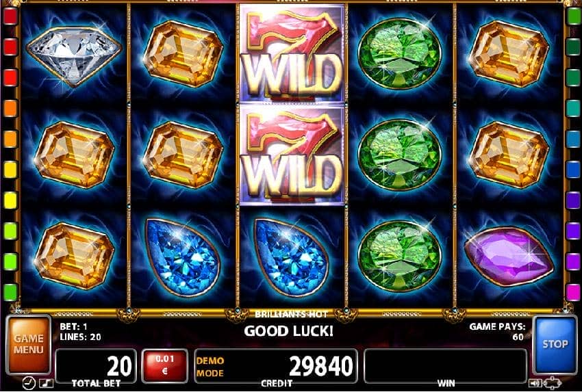Click the Total Bet display
Image resolution: width=582 pixels, height=392 pixels.
[96, 366]
